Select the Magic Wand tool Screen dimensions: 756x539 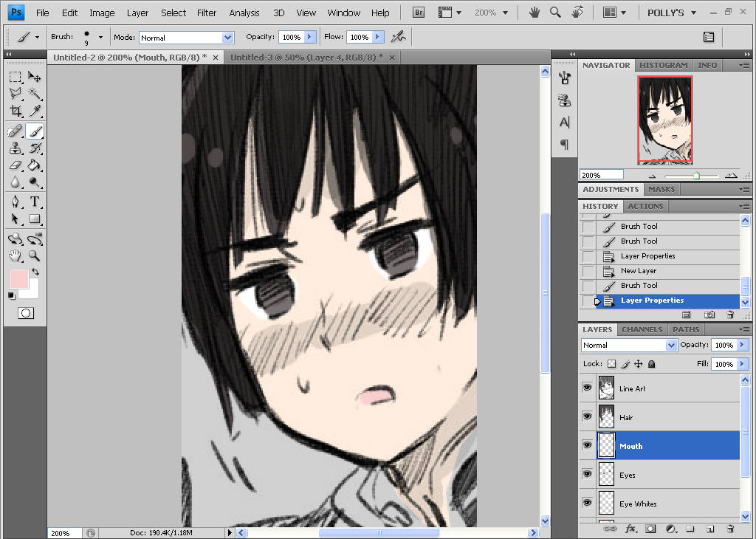tap(34, 94)
